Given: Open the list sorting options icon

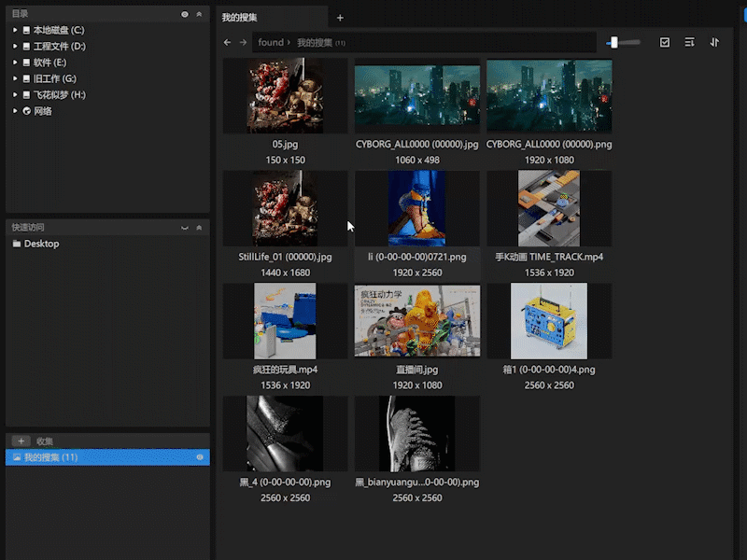Looking at the screenshot, I should [689, 42].
